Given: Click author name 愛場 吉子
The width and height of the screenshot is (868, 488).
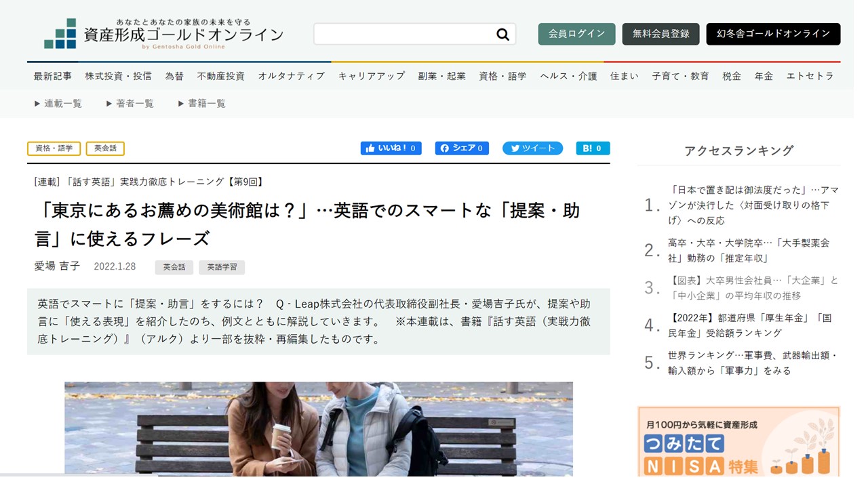Looking at the screenshot, I should (57, 266).
